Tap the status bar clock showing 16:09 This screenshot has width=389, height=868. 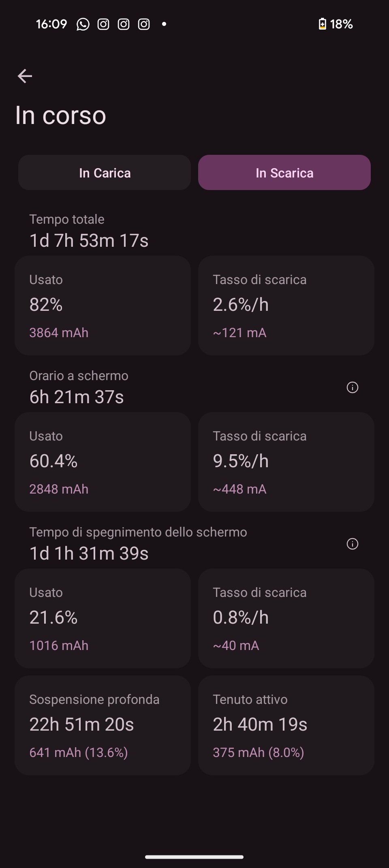[51, 24]
